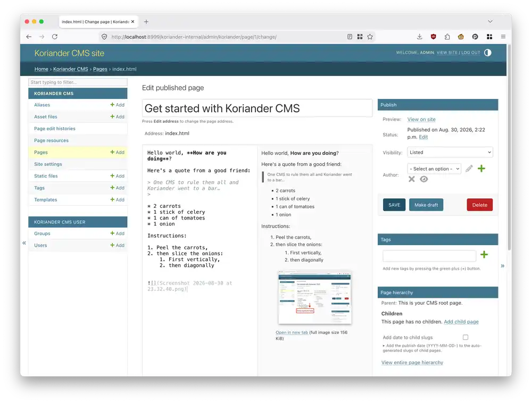Go to Koriander CMS breadcrumb link
This screenshot has height=403, width=532.
[x=71, y=69]
